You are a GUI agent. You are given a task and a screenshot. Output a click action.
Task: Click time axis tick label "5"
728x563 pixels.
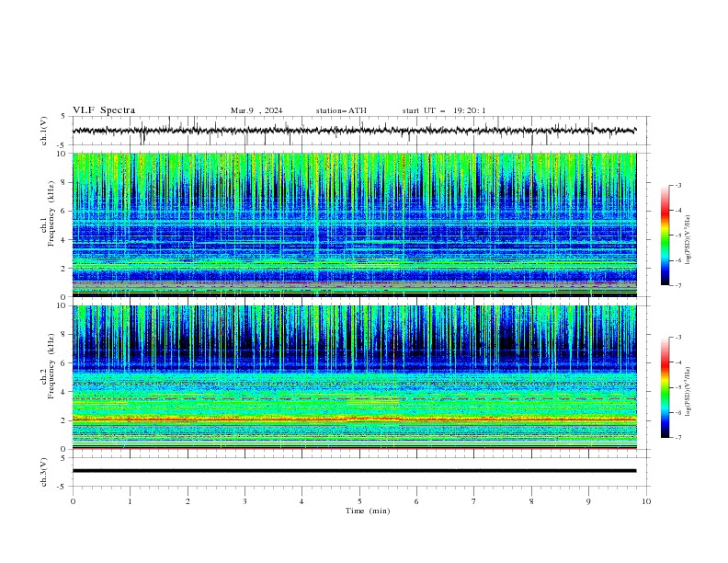point(359,501)
